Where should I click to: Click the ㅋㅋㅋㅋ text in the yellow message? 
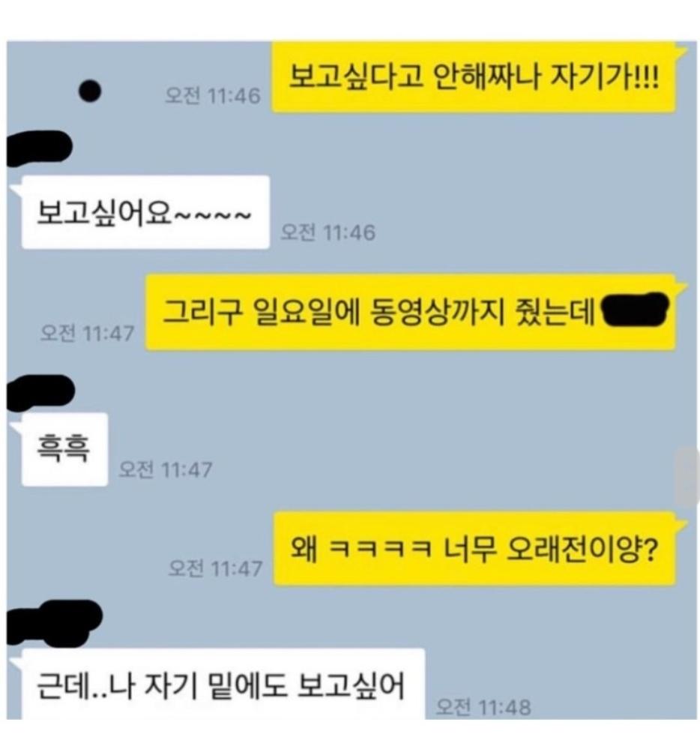tap(380, 549)
